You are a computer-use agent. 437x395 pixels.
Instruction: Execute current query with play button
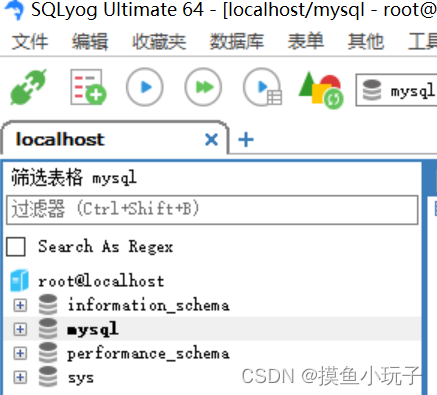tap(145, 87)
